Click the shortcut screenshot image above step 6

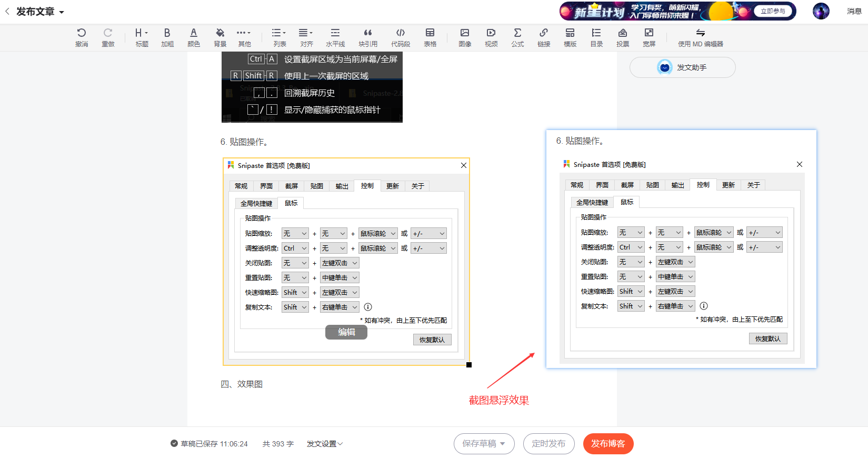(x=312, y=87)
